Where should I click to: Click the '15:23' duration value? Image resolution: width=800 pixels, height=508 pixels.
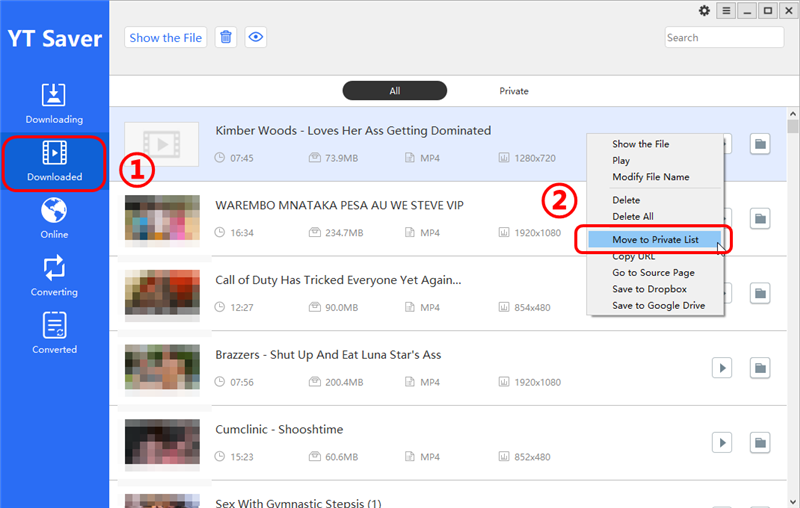pos(242,457)
